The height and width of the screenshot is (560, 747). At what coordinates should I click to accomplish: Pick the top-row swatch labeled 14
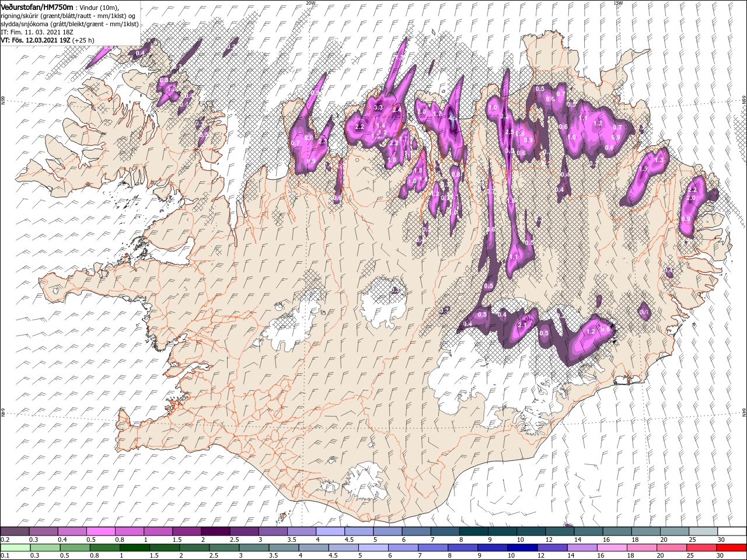[x=589, y=531]
